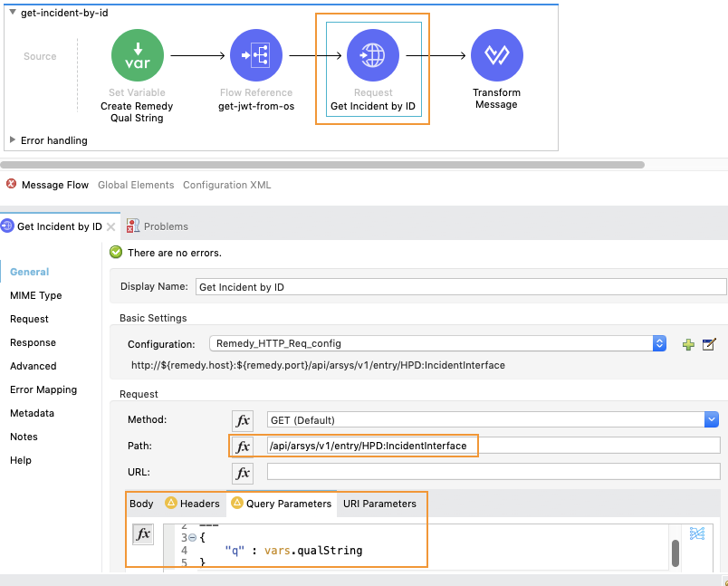Select Error Mapping in the side menu
The width and height of the screenshot is (728, 586).
pos(43,389)
